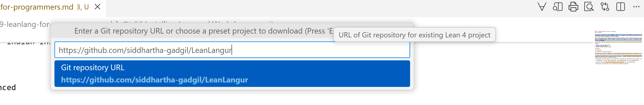Close the for-programmers.md tab
644x105 pixels.
[98, 7]
